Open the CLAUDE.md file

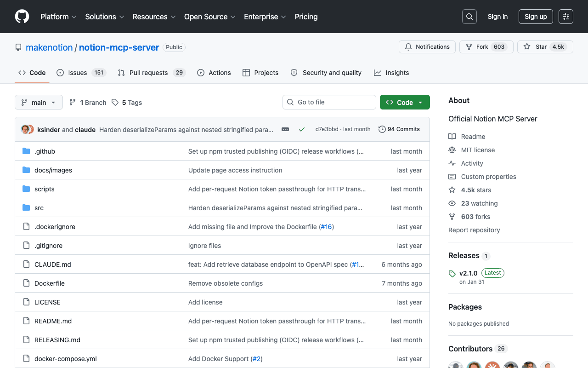tap(53, 264)
